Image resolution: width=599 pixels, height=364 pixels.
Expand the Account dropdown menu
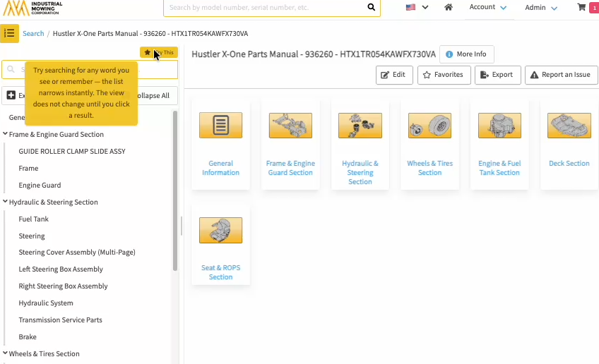(488, 8)
